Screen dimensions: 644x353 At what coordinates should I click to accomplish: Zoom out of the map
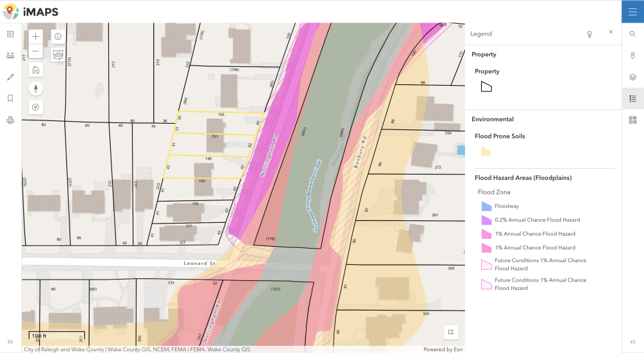(35, 52)
